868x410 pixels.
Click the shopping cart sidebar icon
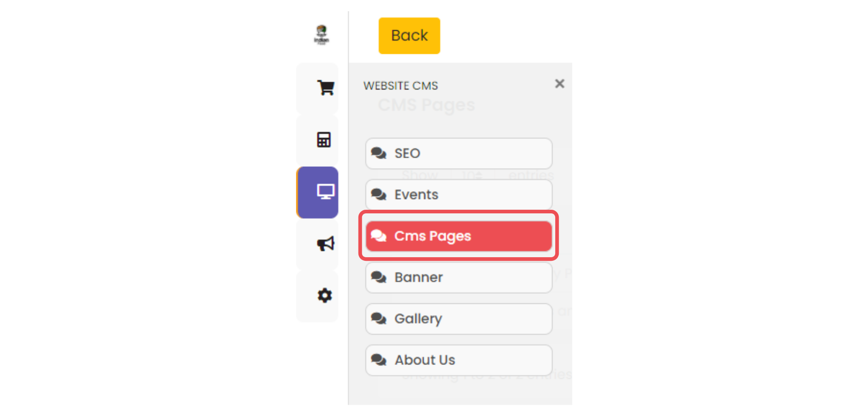pos(325,88)
